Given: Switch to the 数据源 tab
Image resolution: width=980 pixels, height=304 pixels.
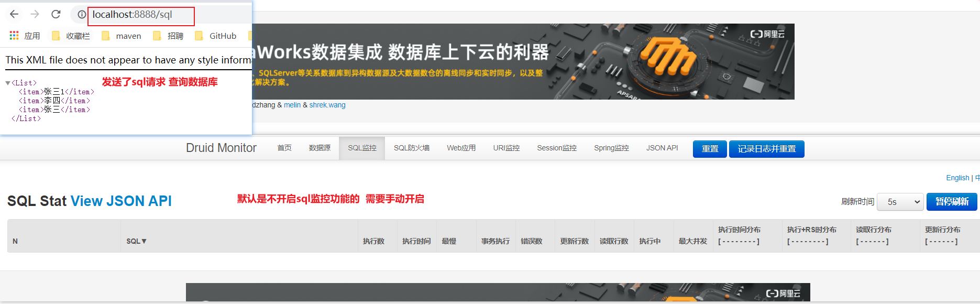Looking at the screenshot, I should (x=320, y=148).
